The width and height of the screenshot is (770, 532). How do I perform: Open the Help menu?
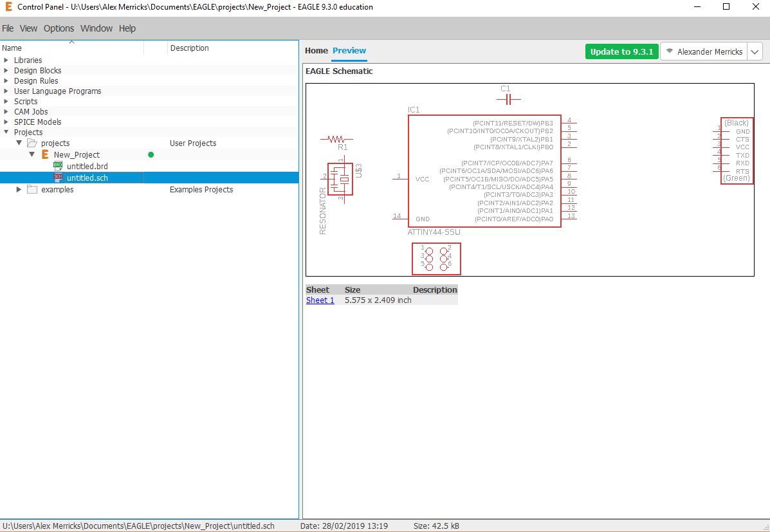coord(127,28)
